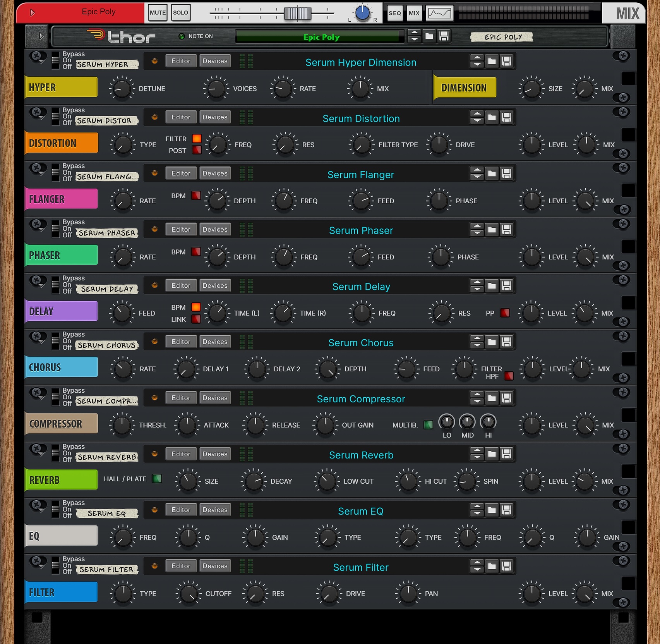Click the yellow HYPER label badge

point(61,87)
